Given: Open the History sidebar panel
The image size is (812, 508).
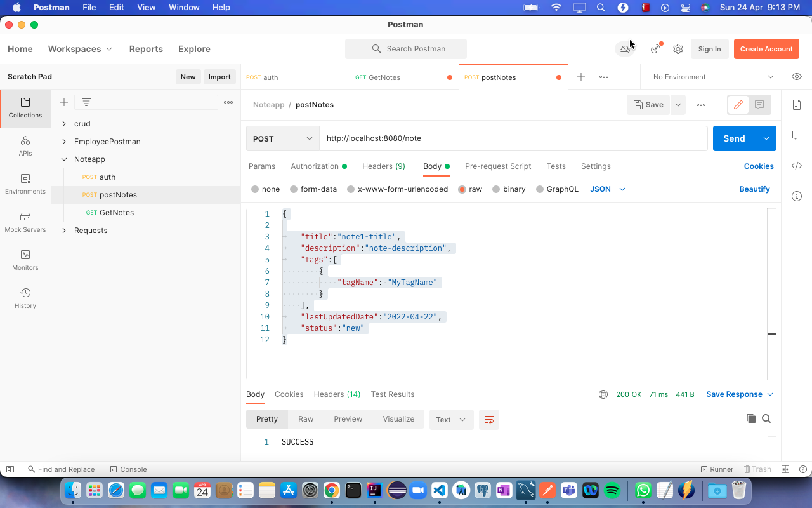Looking at the screenshot, I should click(x=25, y=298).
